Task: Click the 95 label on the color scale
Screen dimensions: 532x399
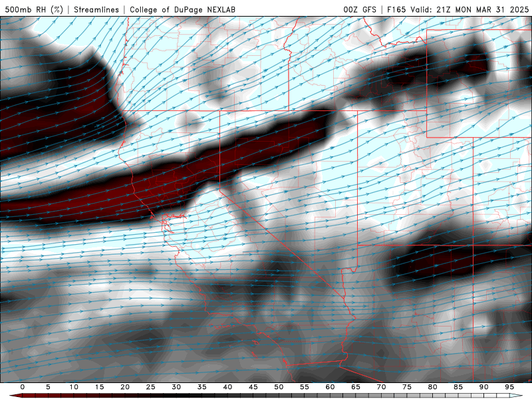Action: coord(509,387)
